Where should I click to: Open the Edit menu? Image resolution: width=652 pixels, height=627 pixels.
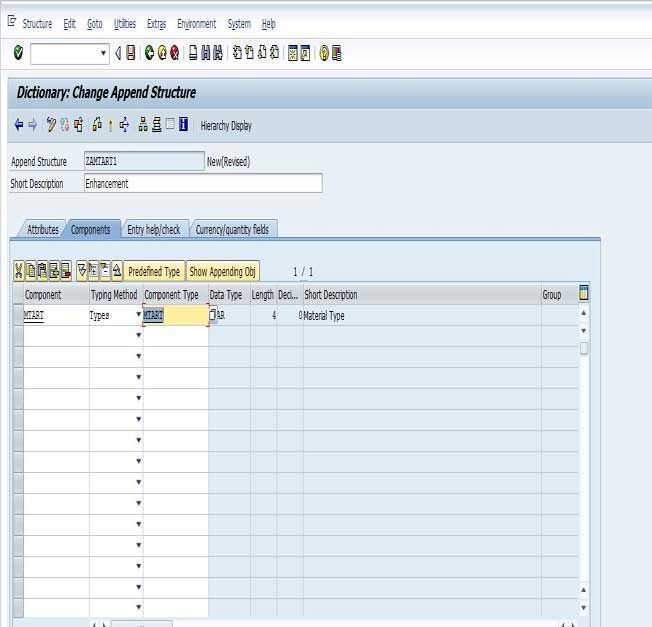pos(69,24)
